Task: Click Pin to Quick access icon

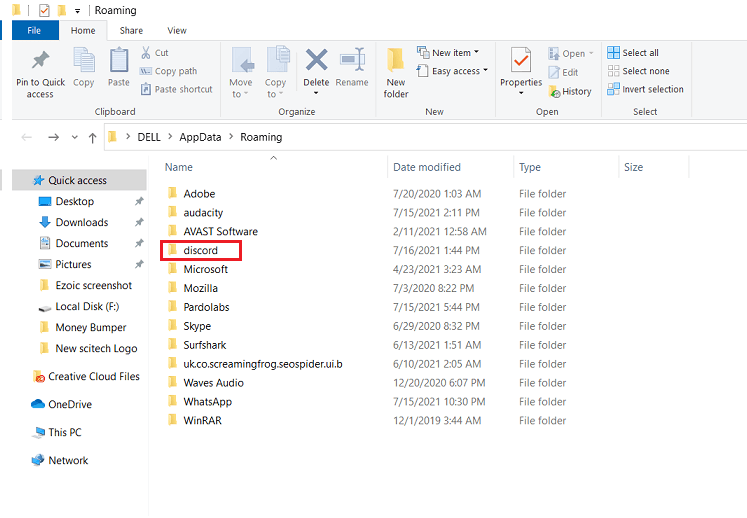Action: (40, 61)
